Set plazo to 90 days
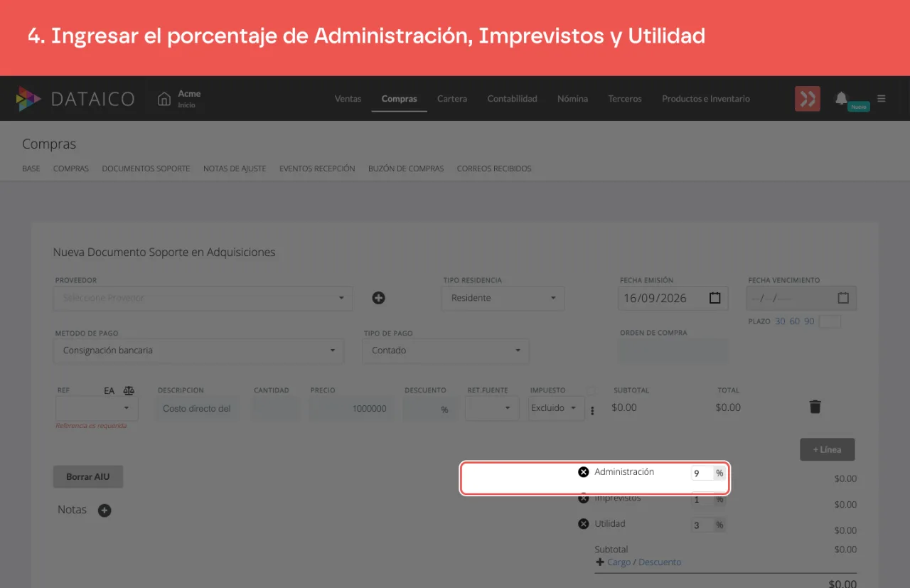Image resolution: width=910 pixels, height=588 pixels. point(809,321)
